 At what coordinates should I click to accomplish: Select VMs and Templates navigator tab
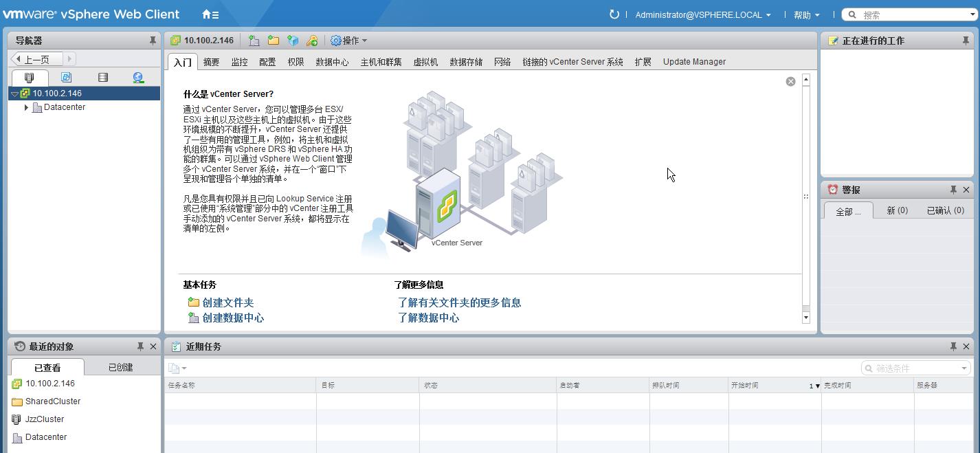pos(66,78)
